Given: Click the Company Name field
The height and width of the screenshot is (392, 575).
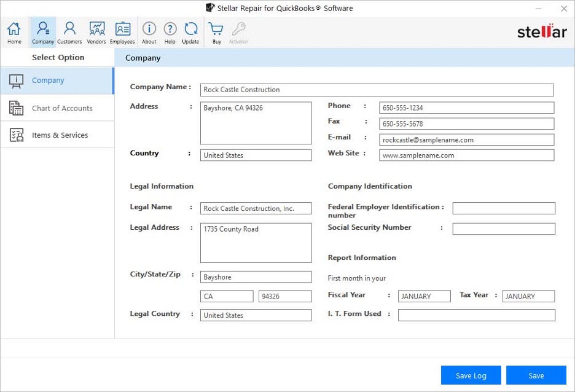Looking at the screenshot, I should pos(377,90).
